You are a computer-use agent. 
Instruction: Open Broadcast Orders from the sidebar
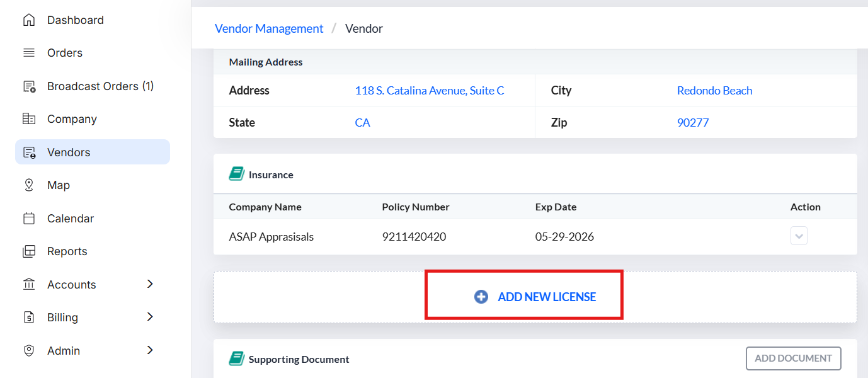coord(29,86)
